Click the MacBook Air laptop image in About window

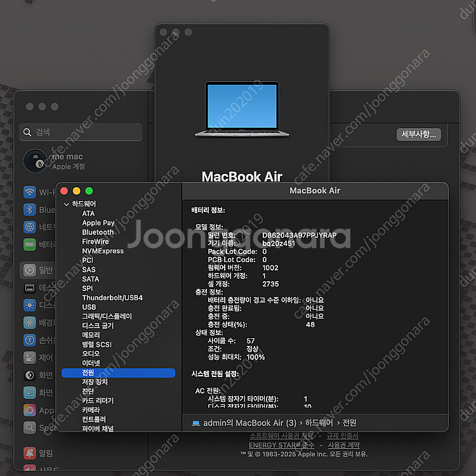(242, 109)
